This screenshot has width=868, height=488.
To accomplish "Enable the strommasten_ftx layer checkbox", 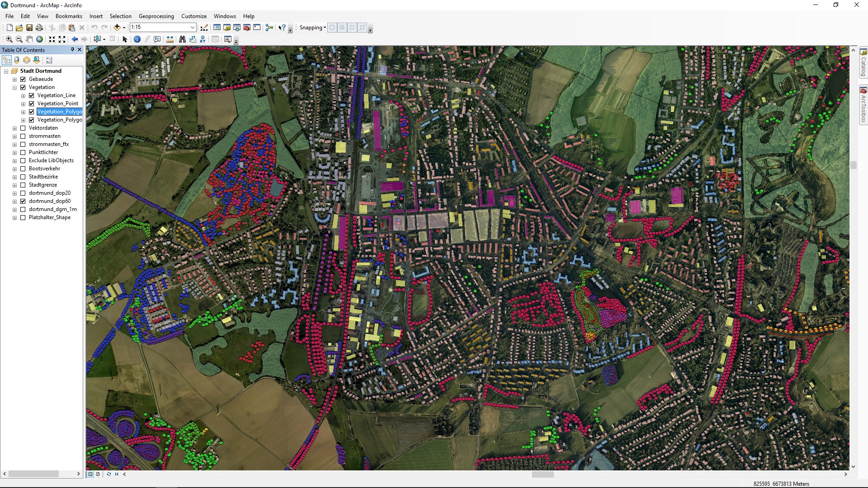I will click(23, 144).
